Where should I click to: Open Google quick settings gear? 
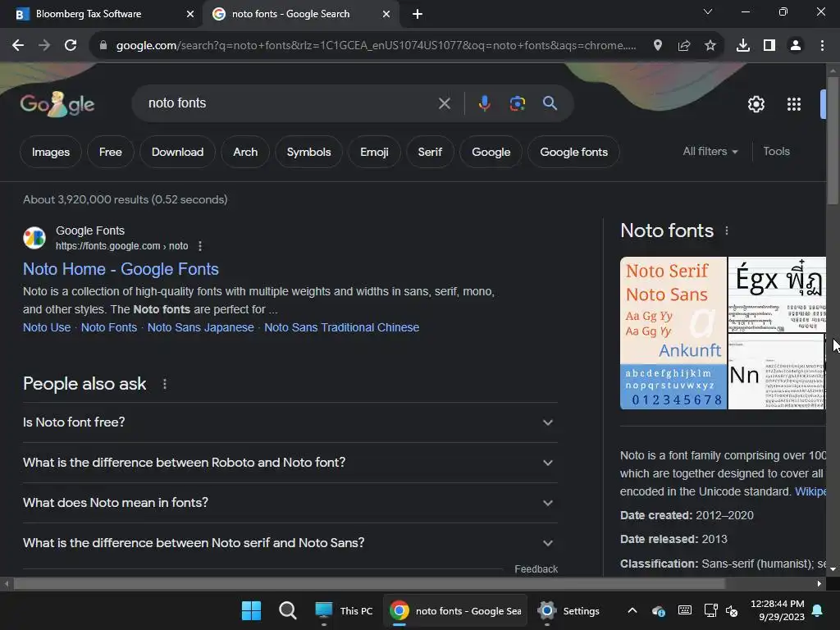pyautogui.click(x=756, y=104)
